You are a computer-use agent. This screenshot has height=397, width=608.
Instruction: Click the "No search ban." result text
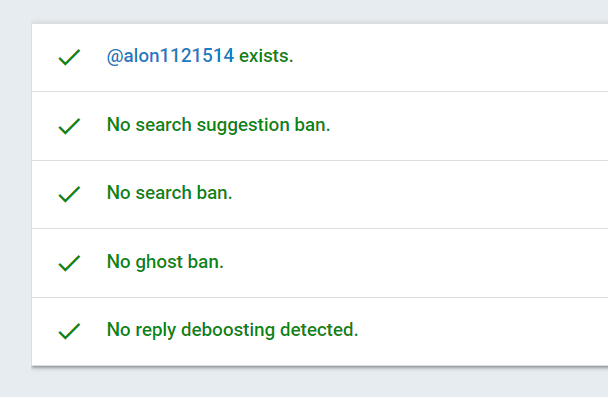[169, 193]
